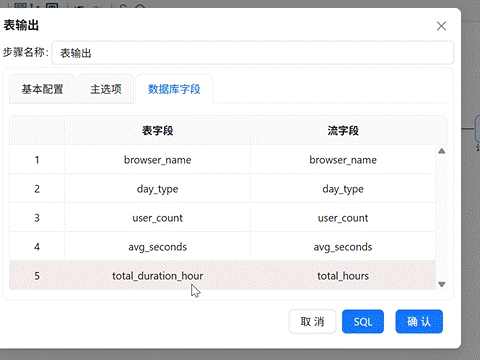Click the 取消 button
480x360 pixels.
tap(312, 322)
